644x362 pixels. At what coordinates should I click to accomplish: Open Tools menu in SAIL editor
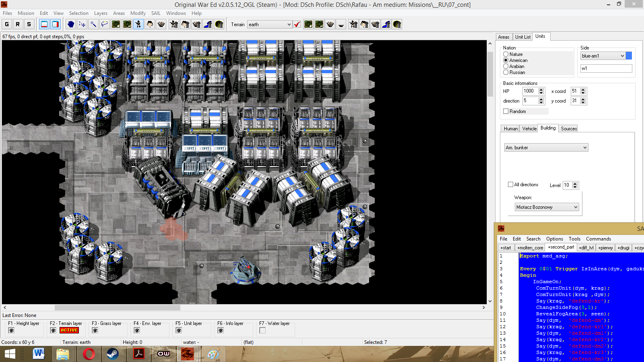coord(574,239)
